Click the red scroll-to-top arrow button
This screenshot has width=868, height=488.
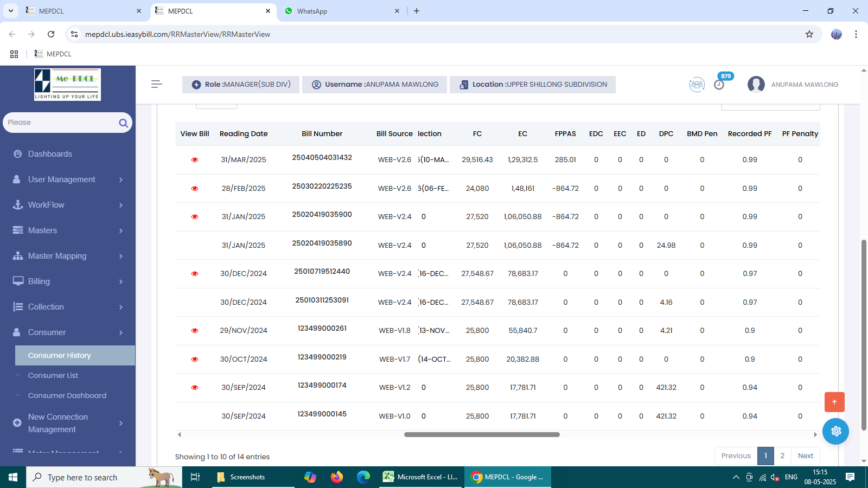coord(834,402)
